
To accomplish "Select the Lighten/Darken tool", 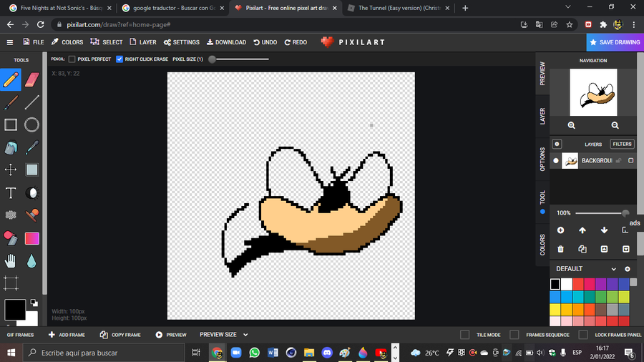I will pos(31,192).
